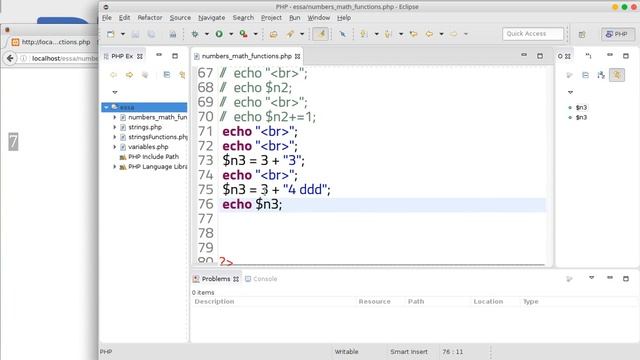Open the Run menu

(294, 18)
